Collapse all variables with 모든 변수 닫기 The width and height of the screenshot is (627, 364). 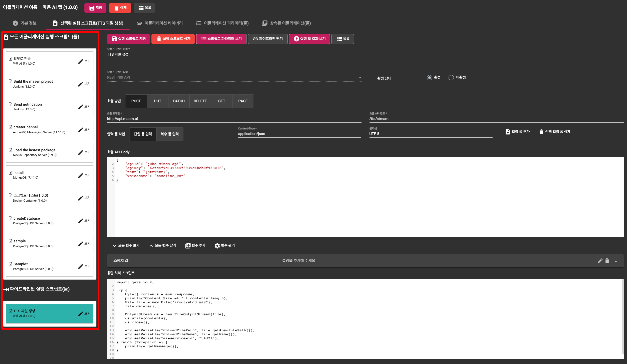(x=163, y=245)
